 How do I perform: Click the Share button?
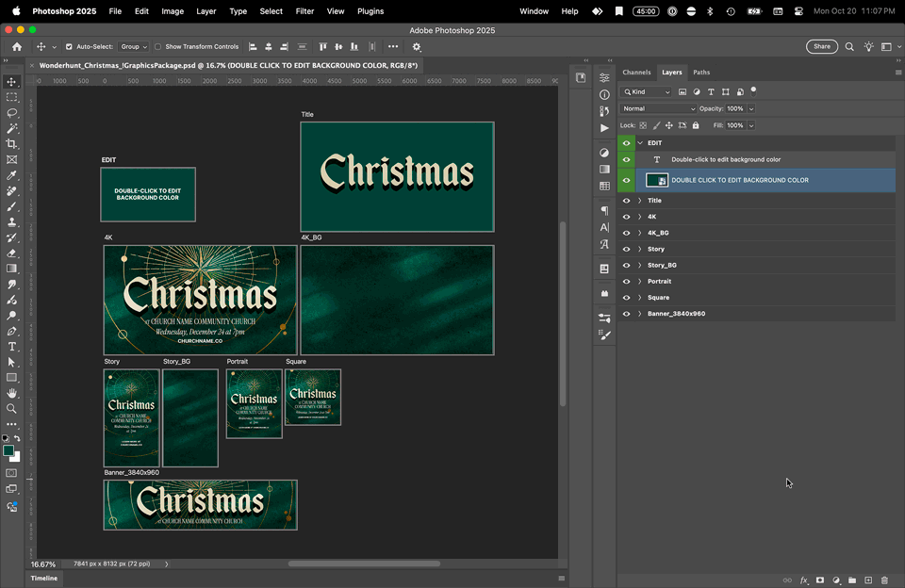click(x=822, y=46)
